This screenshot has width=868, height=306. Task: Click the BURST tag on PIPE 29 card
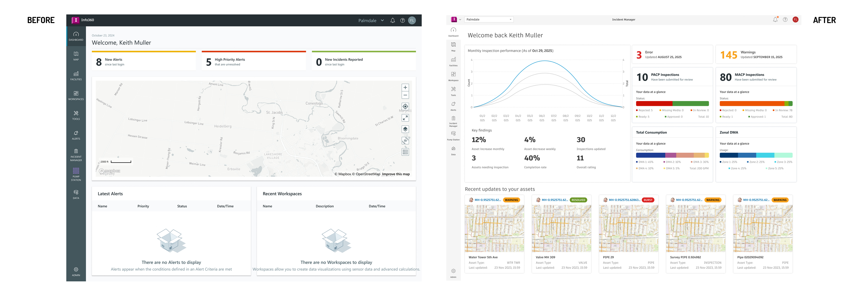click(x=648, y=200)
